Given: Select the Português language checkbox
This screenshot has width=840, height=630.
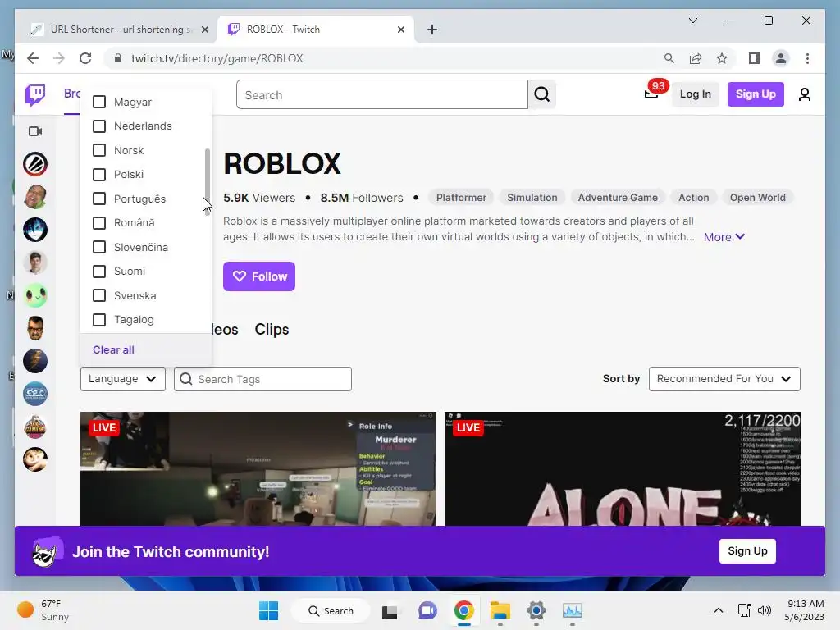Looking at the screenshot, I should pyautogui.click(x=99, y=199).
